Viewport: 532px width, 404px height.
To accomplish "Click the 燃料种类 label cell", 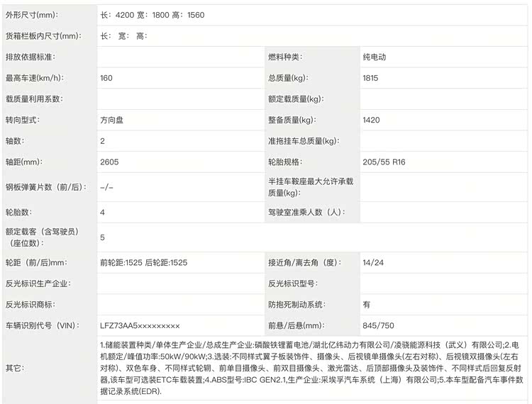I will point(284,57).
